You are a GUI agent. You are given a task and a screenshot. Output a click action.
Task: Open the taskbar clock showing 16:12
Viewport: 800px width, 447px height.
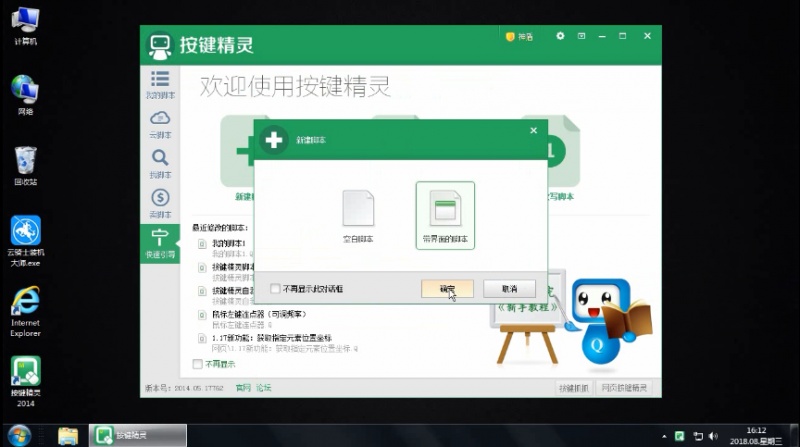[x=756, y=436]
